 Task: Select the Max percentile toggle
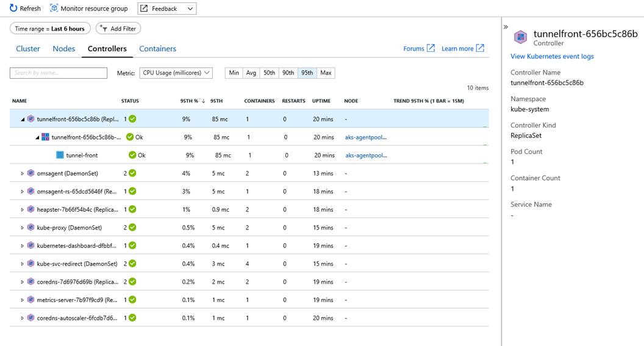326,73
